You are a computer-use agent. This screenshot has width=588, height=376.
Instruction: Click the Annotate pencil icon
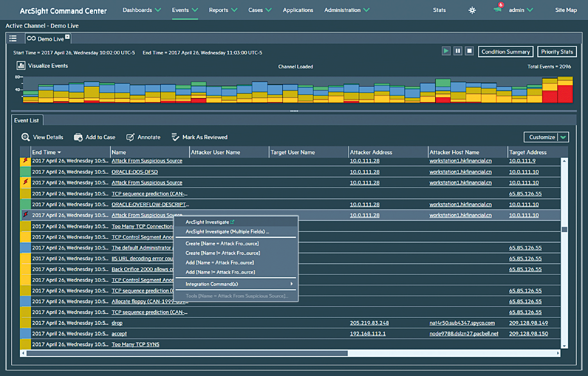pos(130,137)
